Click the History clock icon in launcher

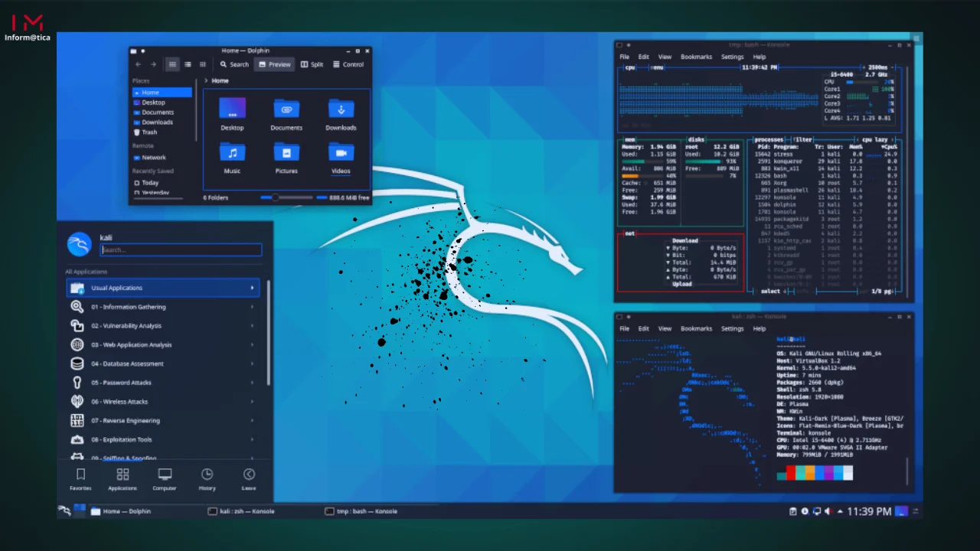pyautogui.click(x=207, y=474)
